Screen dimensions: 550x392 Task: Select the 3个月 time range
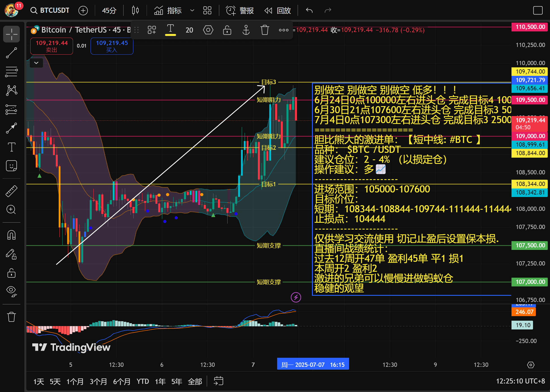(x=98, y=382)
